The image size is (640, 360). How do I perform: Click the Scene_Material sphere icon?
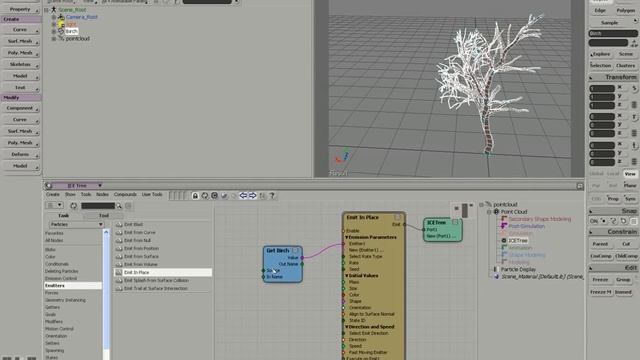(x=496, y=276)
